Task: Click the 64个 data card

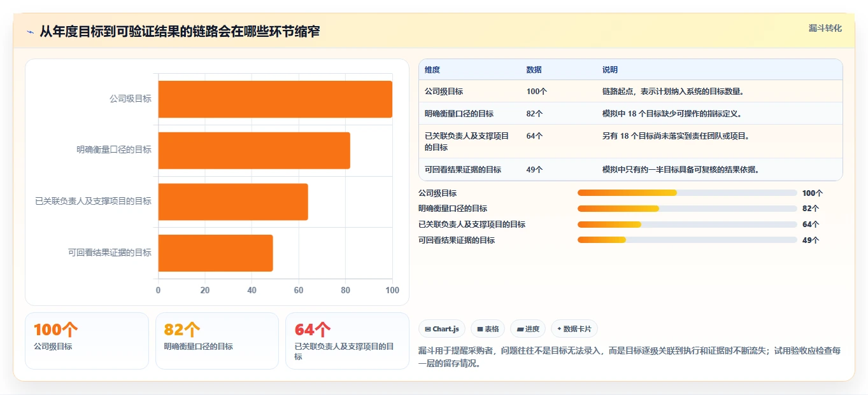Action: (347, 341)
